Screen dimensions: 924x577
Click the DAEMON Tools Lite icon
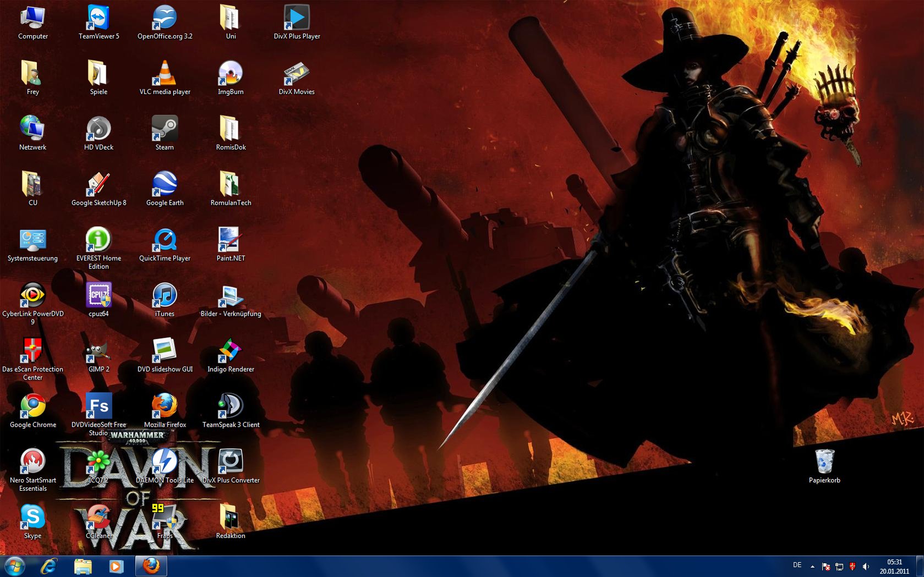tap(165, 463)
